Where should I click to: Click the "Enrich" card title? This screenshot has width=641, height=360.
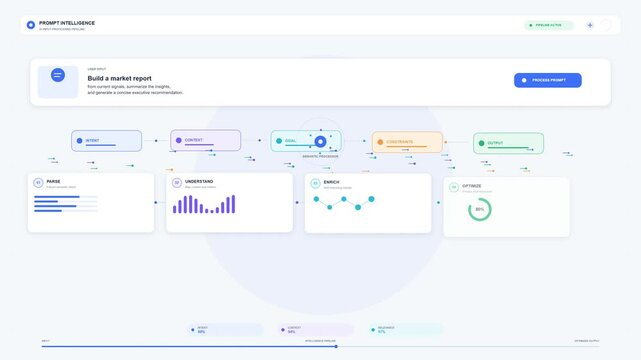(x=331, y=182)
